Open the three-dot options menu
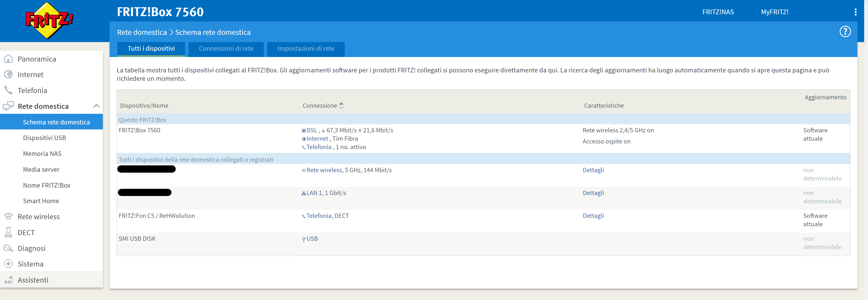 [855, 12]
